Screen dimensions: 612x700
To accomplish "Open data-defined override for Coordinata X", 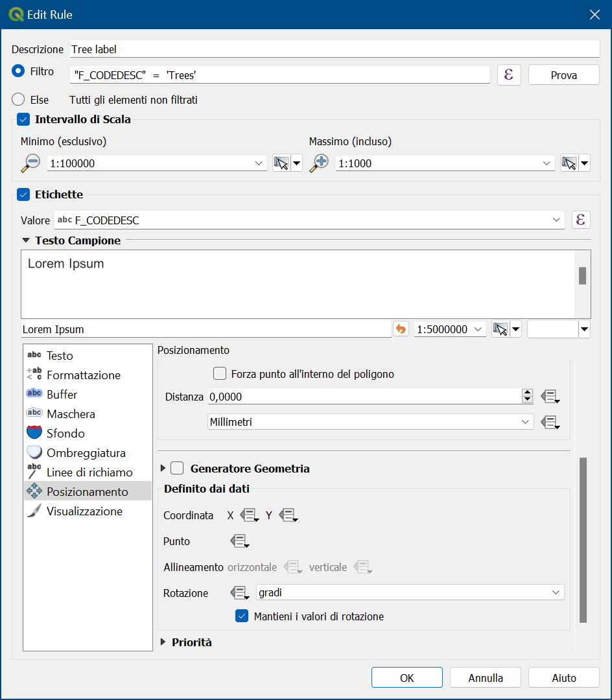I will pos(250,515).
